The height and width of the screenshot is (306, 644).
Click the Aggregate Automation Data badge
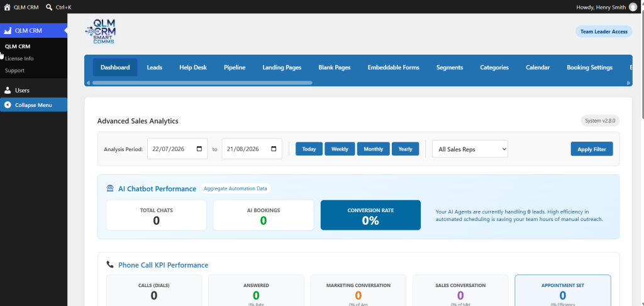click(235, 188)
